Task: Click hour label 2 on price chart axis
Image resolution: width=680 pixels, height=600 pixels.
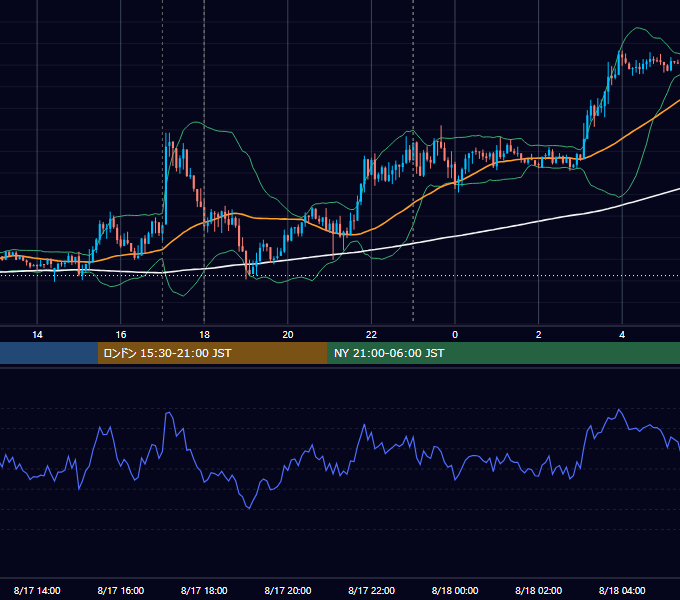Action: point(538,334)
